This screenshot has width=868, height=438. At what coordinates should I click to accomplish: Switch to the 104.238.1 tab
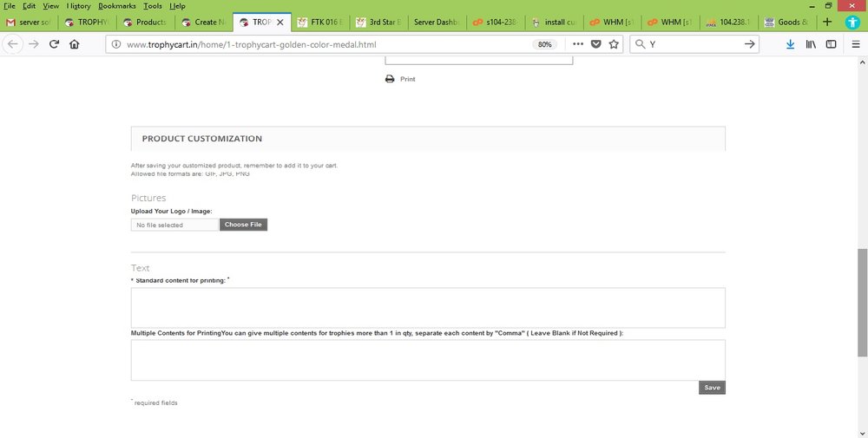point(728,23)
